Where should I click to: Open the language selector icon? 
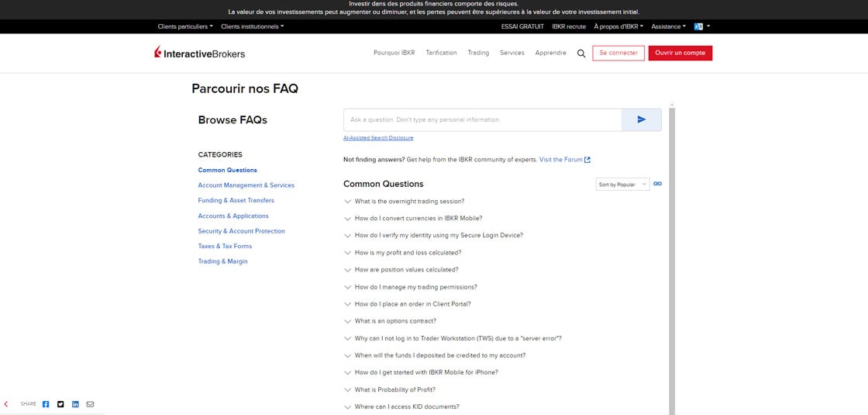tap(702, 26)
